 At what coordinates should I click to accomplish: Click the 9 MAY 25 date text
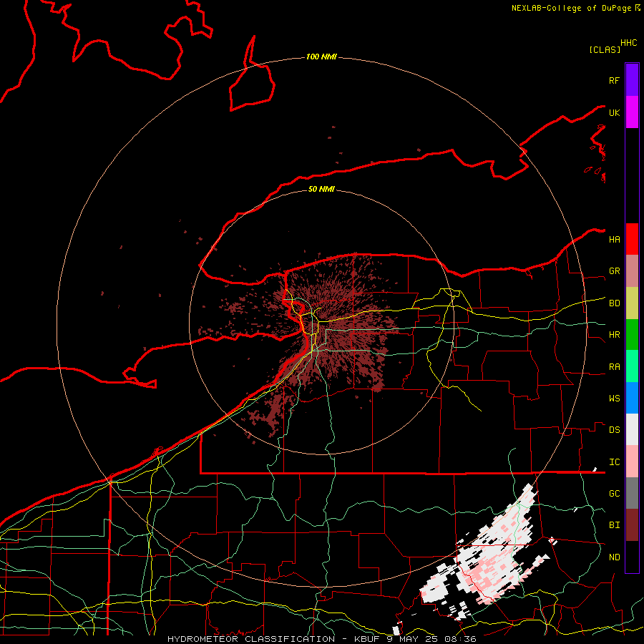(x=413, y=639)
